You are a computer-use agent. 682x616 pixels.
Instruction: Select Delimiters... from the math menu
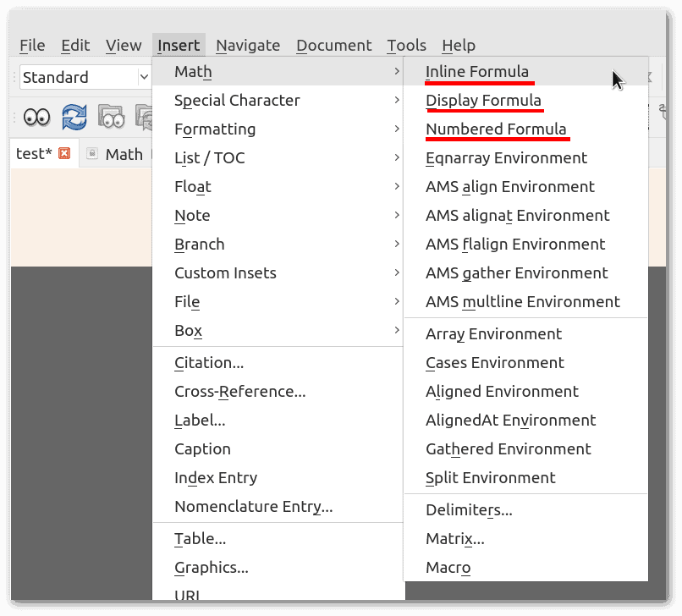point(469,510)
